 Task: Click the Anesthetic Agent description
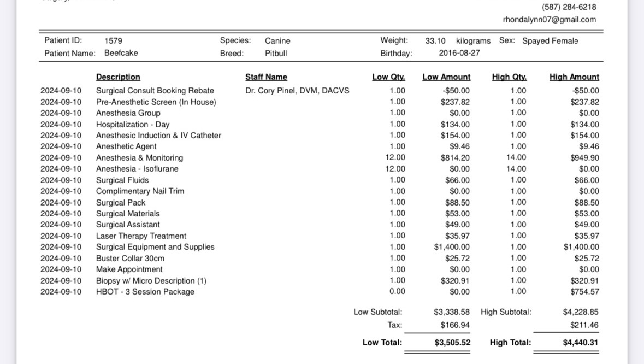click(x=126, y=146)
